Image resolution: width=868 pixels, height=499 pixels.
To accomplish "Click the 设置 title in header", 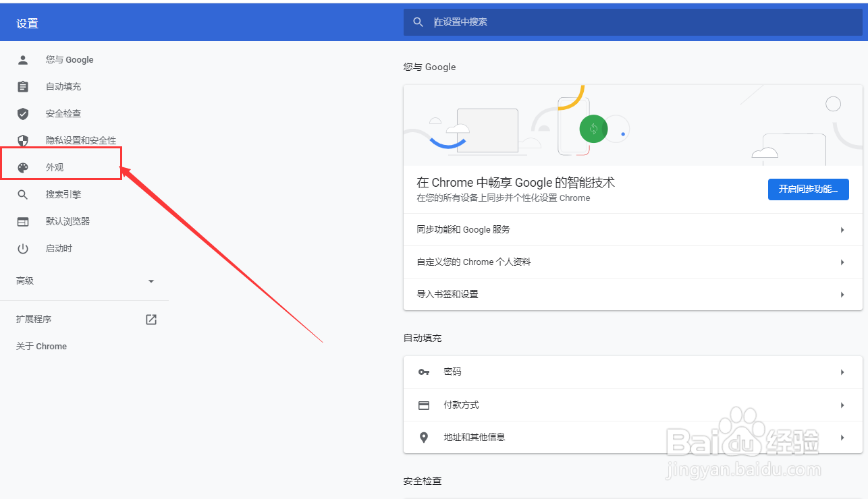I will click(28, 24).
